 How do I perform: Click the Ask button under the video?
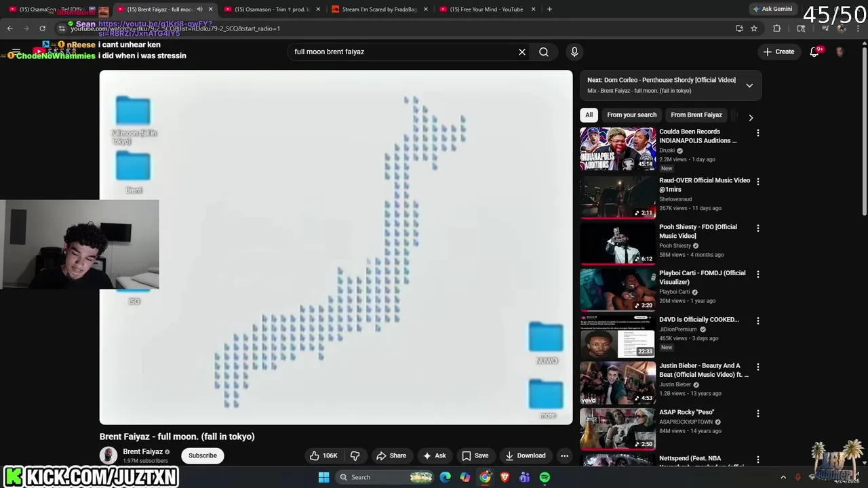(434, 455)
